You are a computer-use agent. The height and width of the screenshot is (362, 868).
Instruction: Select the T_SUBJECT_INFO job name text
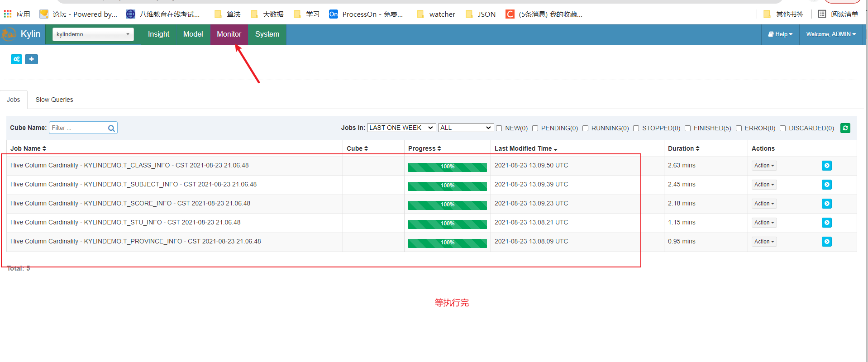(134, 185)
